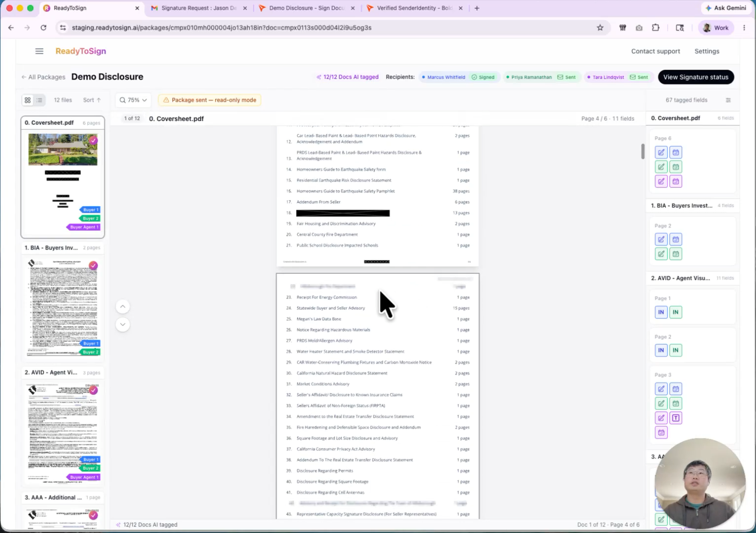Go to previous page with up chevron
The image size is (756, 533).
click(x=123, y=306)
